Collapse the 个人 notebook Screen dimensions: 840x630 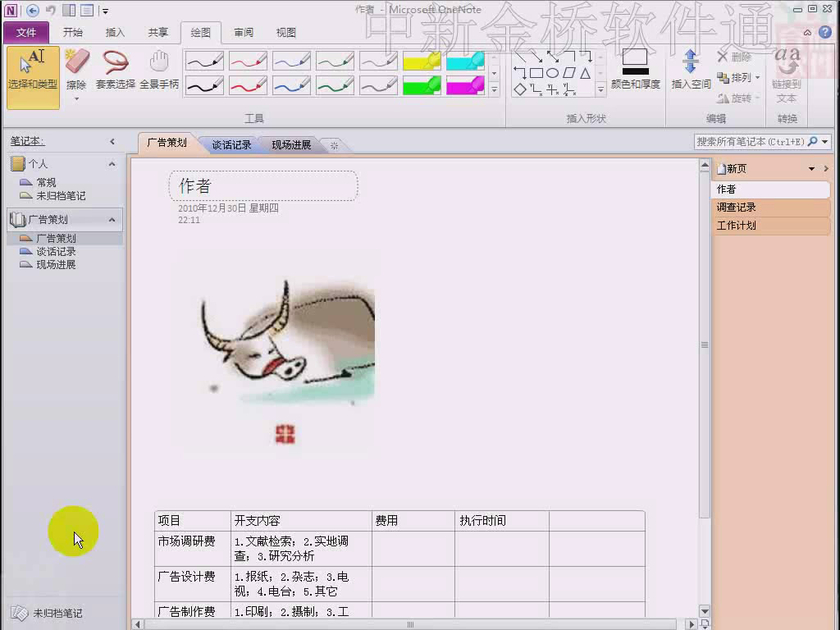pyautogui.click(x=112, y=164)
